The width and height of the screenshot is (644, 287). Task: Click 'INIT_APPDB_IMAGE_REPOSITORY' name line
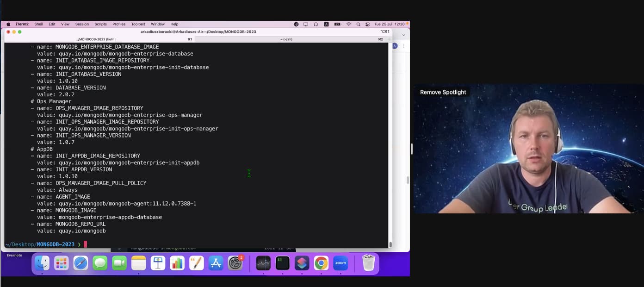tap(86, 156)
